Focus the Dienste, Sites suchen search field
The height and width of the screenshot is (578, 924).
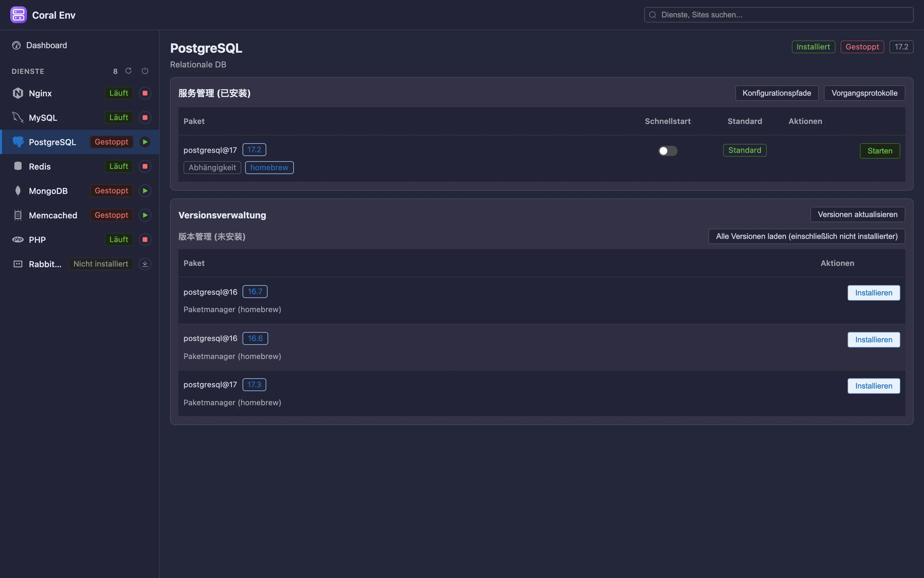point(779,15)
